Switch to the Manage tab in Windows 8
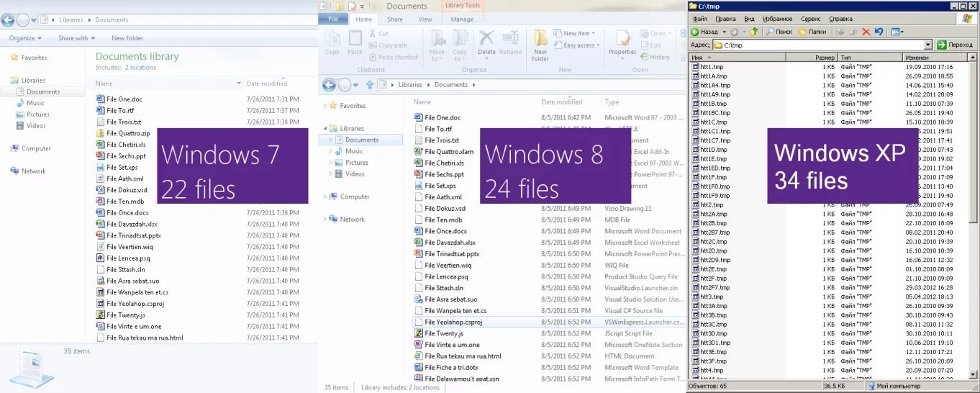 coord(462,19)
